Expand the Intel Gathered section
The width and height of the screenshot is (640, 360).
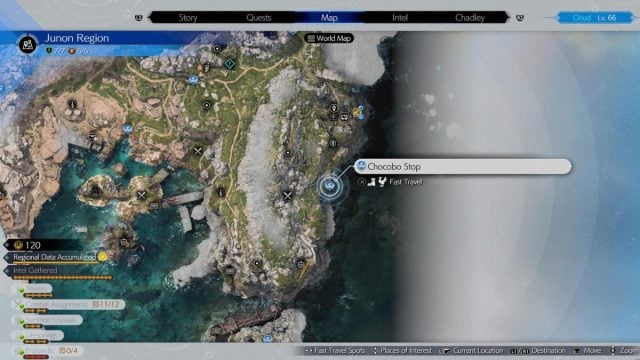pos(35,270)
